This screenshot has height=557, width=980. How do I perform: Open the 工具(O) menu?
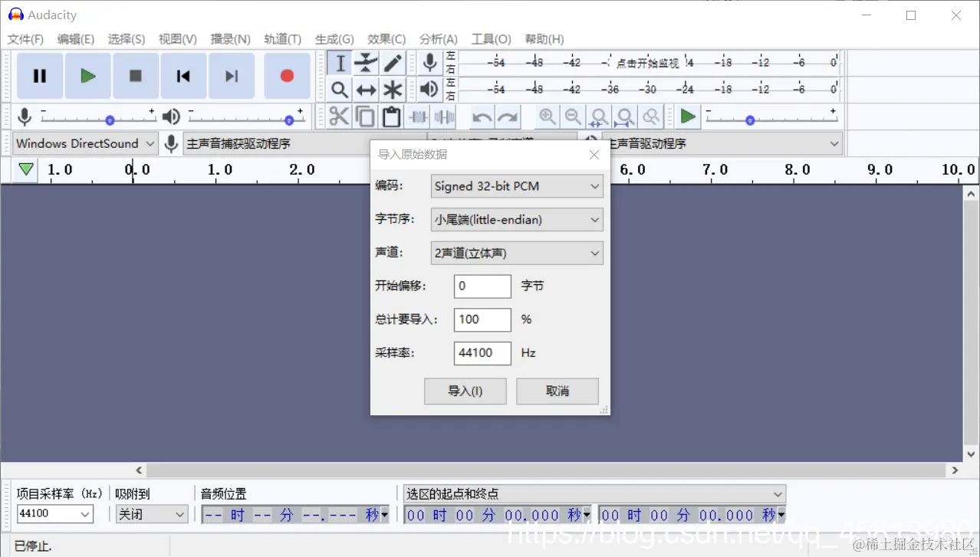pos(492,39)
